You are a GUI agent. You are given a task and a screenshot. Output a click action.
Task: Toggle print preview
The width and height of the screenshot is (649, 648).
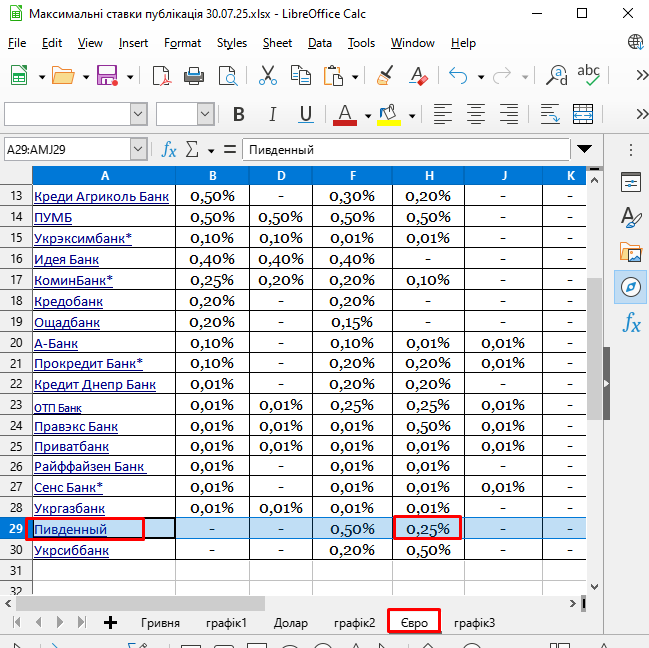[228, 76]
